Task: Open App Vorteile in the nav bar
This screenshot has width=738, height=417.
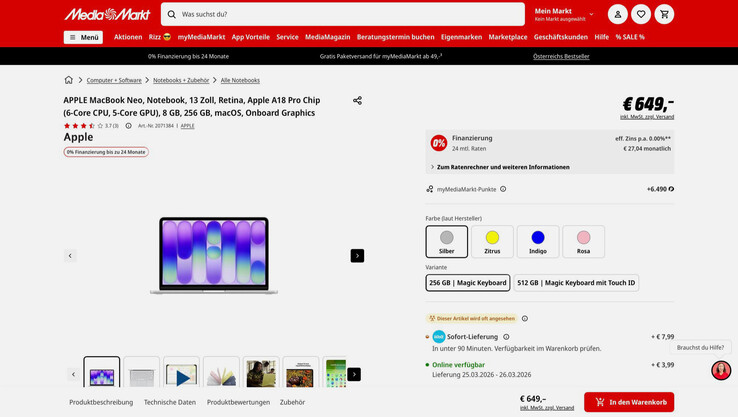Action: [251, 37]
